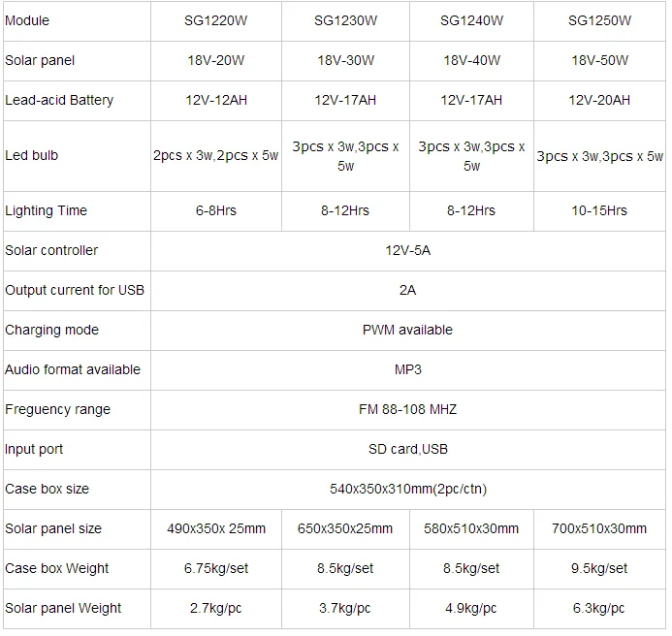Click the Lead-acid Battery row label
Image resolution: width=672 pixels, height=636 pixels.
pos(59,100)
